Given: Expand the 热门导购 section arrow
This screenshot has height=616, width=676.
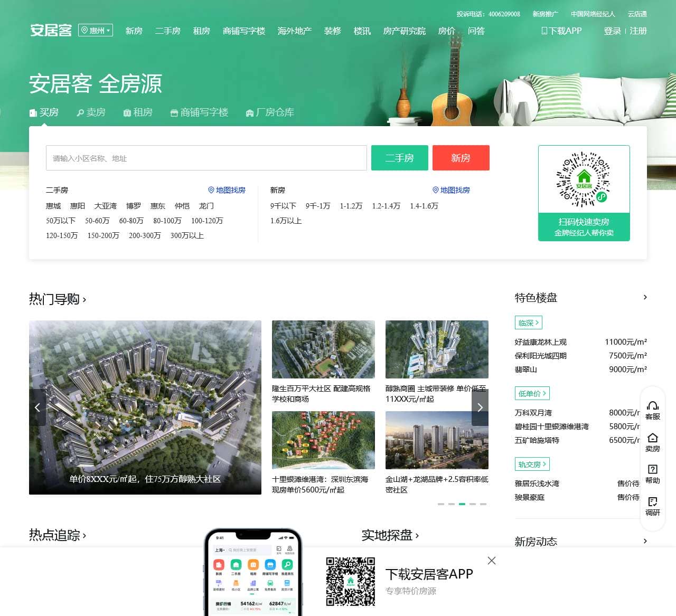Looking at the screenshot, I should pos(84,300).
